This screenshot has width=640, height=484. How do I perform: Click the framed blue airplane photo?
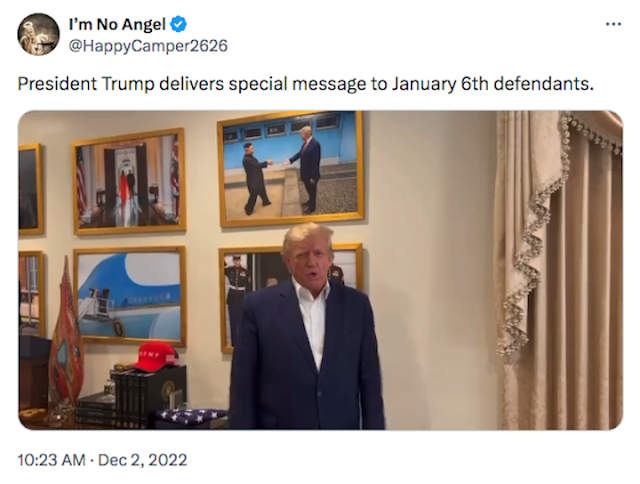(x=130, y=296)
